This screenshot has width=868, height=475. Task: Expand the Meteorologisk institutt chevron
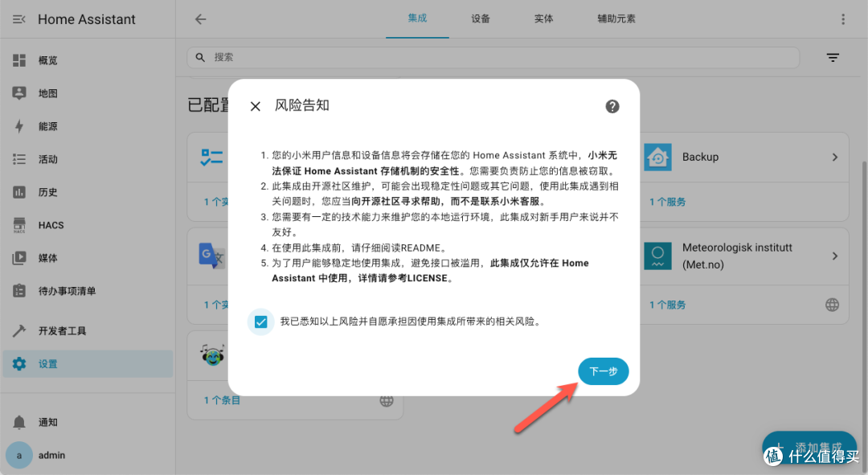click(835, 256)
